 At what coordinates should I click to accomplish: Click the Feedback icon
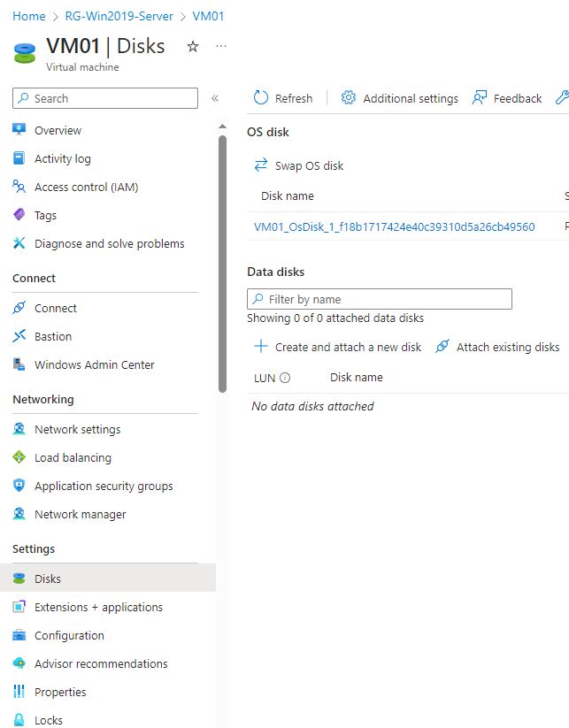pyautogui.click(x=480, y=98)
